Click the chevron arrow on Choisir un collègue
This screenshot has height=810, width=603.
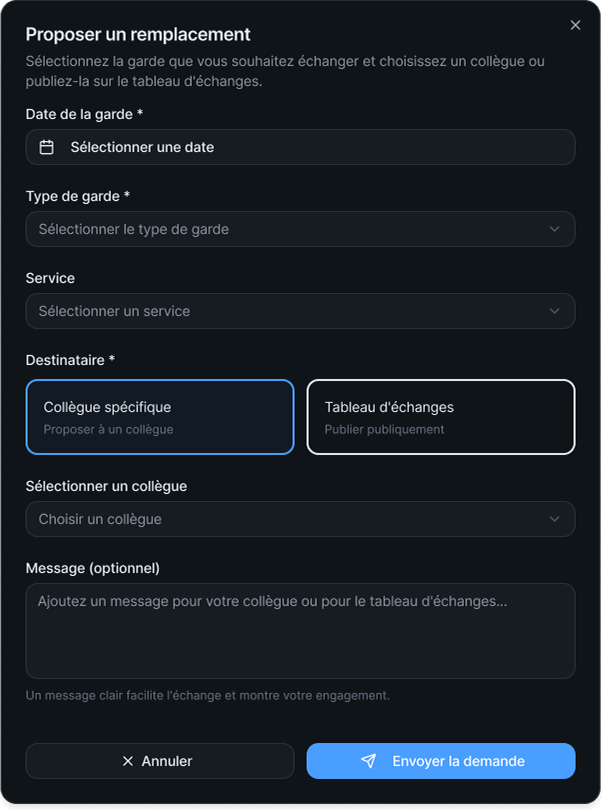[x=555, y=519]
